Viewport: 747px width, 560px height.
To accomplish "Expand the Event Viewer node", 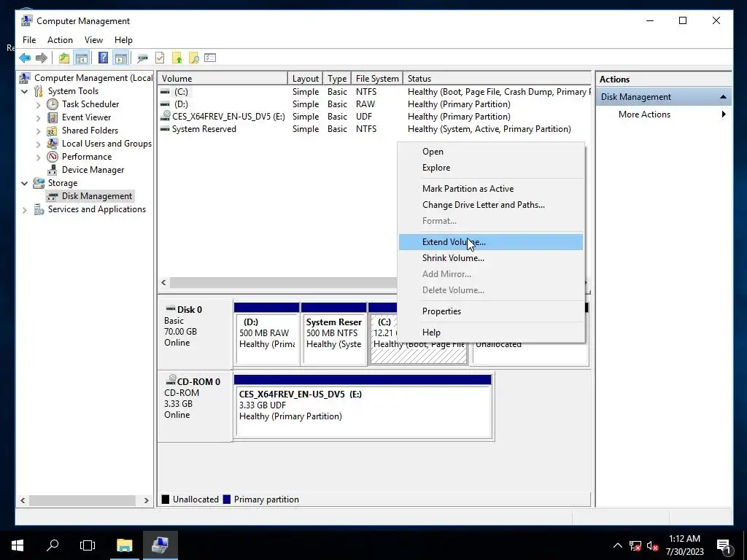I will click(x=38, y=117).
